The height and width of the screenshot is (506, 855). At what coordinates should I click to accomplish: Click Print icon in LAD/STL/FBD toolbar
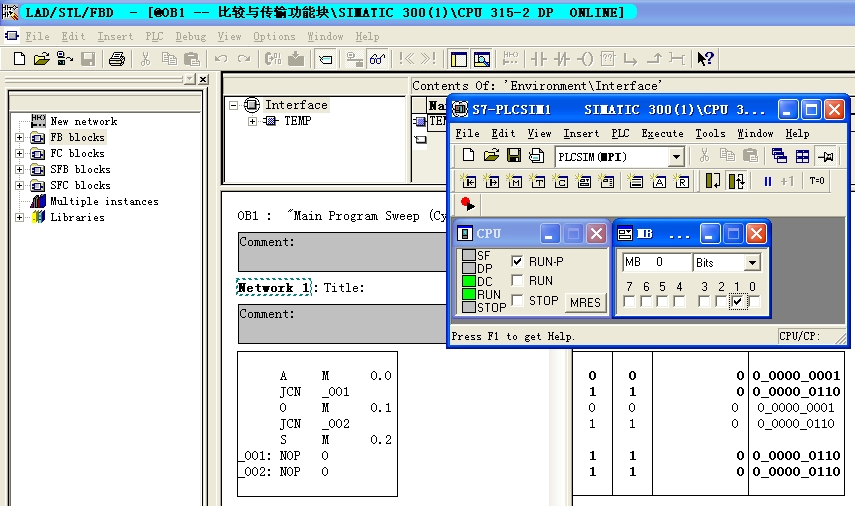point(117,58)
